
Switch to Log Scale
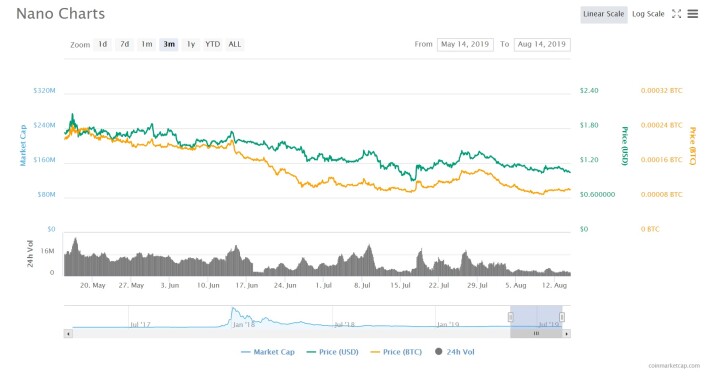(648, 14)
